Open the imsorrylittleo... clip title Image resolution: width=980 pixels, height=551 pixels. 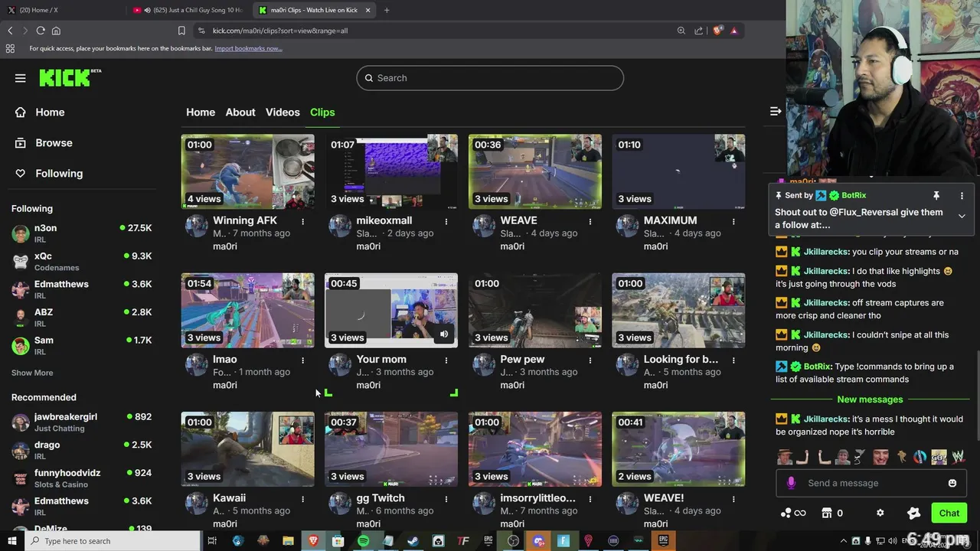pyautogui.click(x=537, y=497)
